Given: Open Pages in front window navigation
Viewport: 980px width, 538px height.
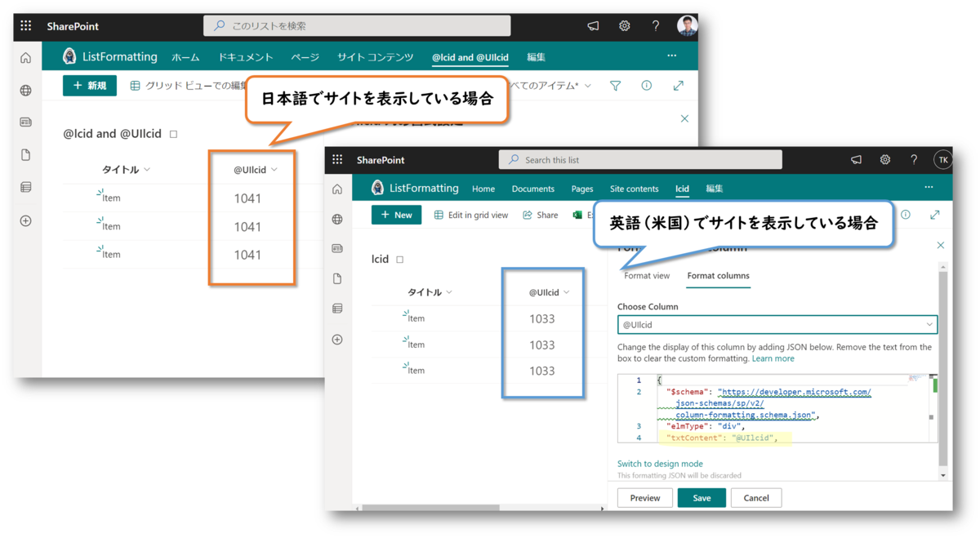Looking at the screenshot, I should tap(582, 189).
